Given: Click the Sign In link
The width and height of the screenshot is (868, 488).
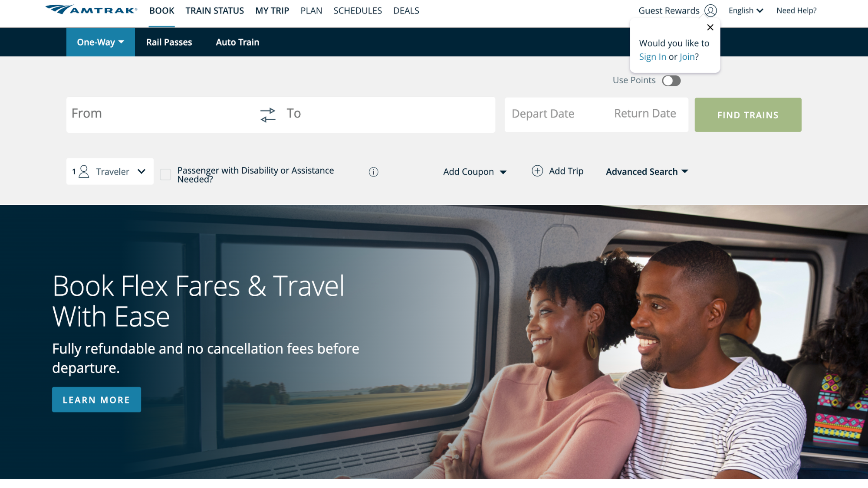Looking at the screenshot, I should (652, 57).
